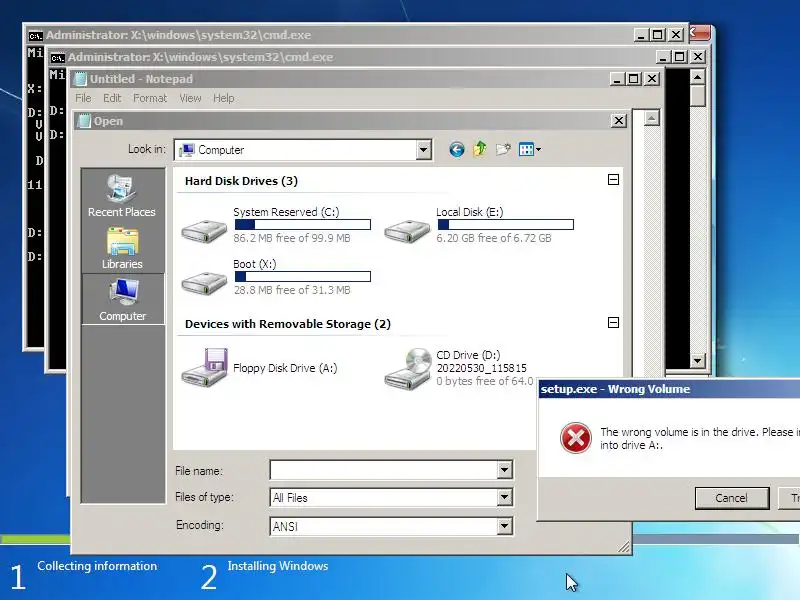Click the text '86.2 MB free of 99.9 MB'
The height and width of the screenshot is (600, 800).
click(x=292, y=238)
